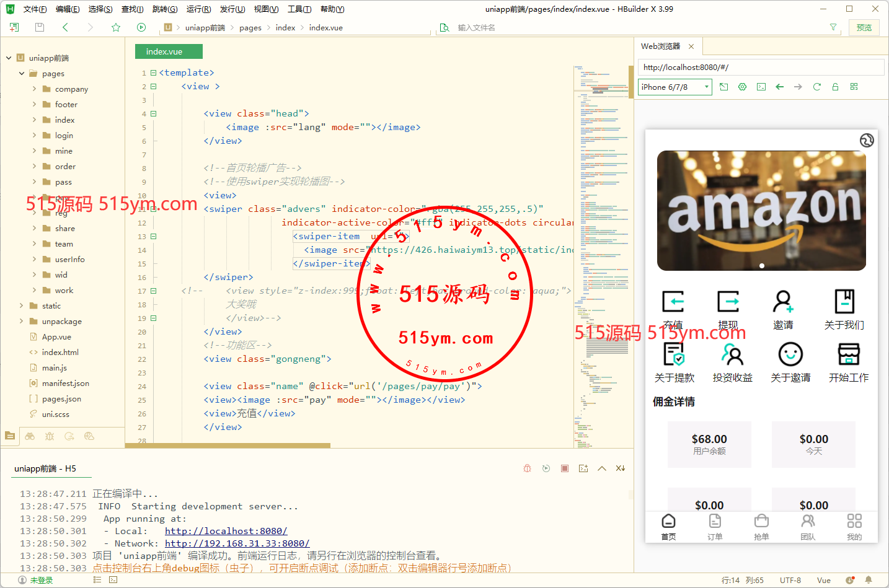
Task: Switch to the index.vue editor tab
Action: tap(164, 51)
